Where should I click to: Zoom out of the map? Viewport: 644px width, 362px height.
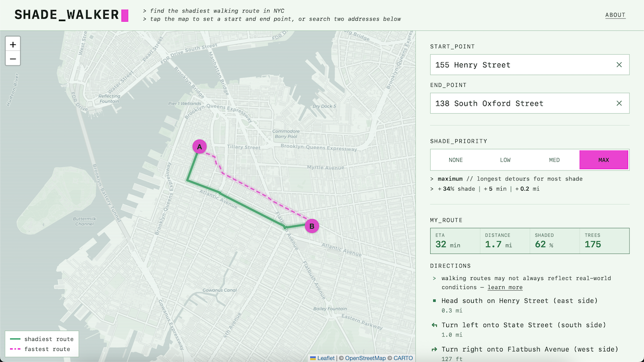13,59
